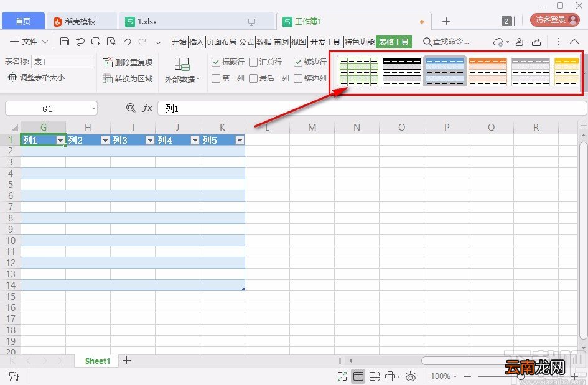Open the 查找命令 search box
This screenshot has width=588, height=385.
[446, 41]
